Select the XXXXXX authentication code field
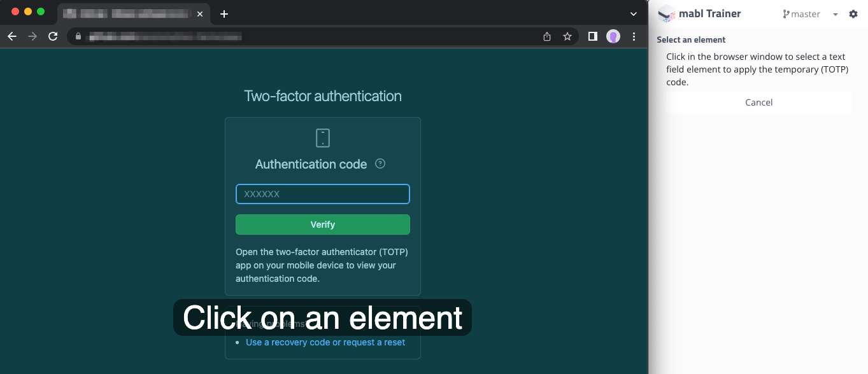Viewport: 868px width, 374px height. [323, 194]
